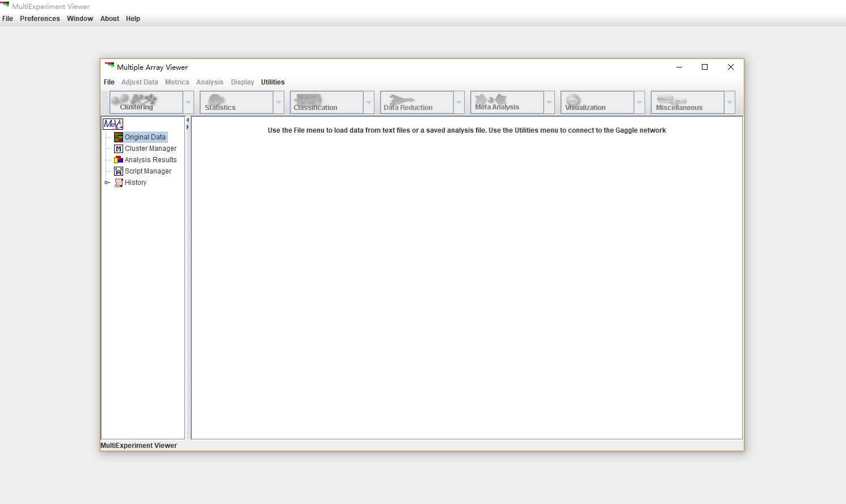Click the Script Manager icon
The image size is (846, 504).
(119, 171)
